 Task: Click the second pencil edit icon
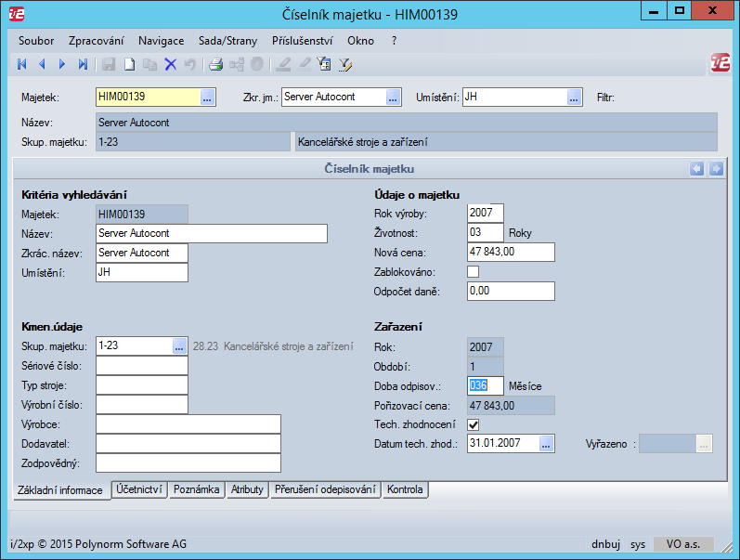pyautogui.click(x=305, y=64)
